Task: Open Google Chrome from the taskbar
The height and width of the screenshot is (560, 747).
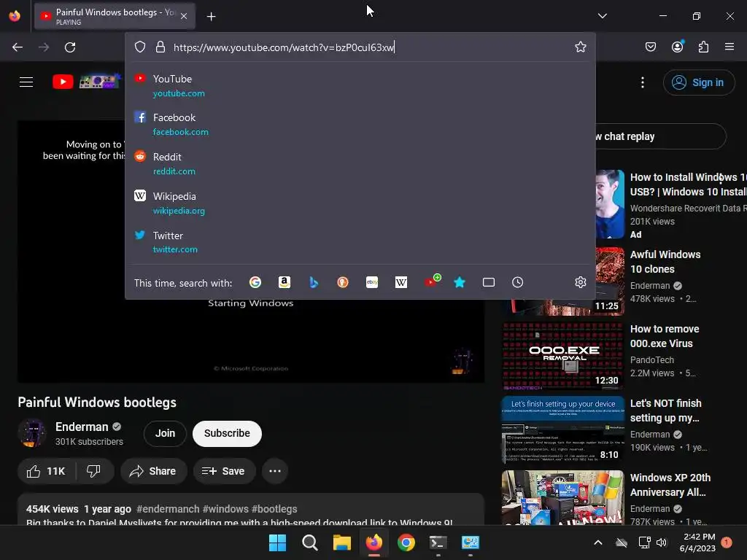Action: point(406,542)
